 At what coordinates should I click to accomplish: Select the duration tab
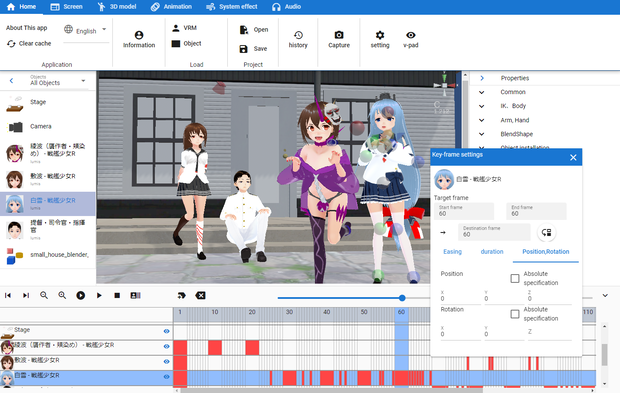pyautogui.click(x=492, y=252)
